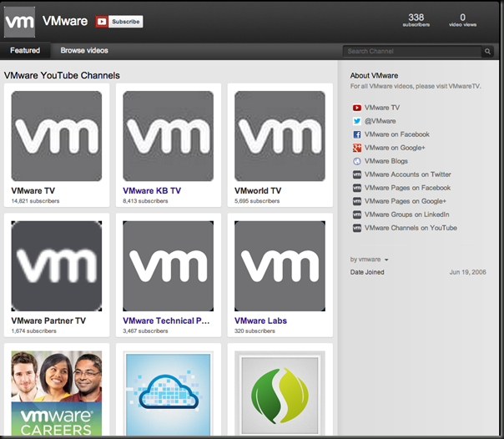Click the VMware TV channel title
Image resolution: width=504 pixels, height=439 pixels.
point(33,191)
